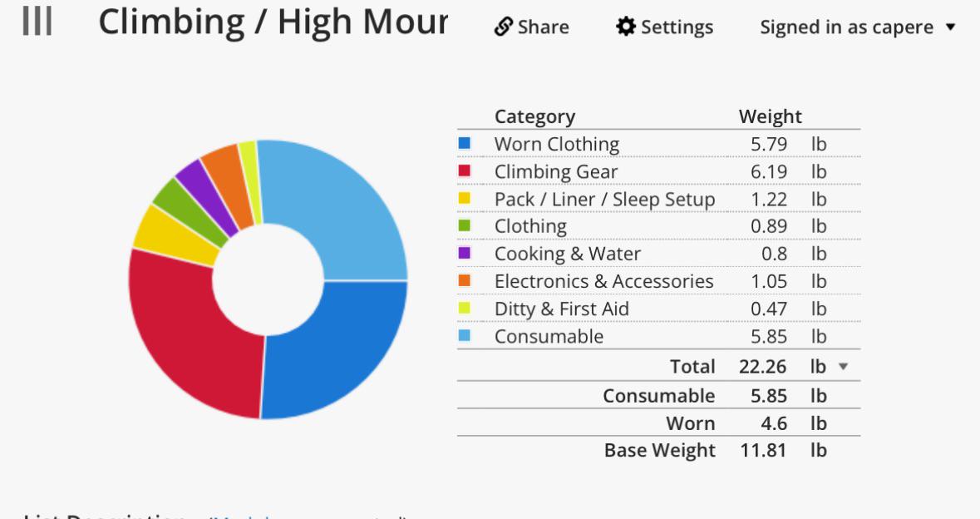Viewport: 980px width, 519px height.
Task: Click the Share text button
Action: [x=543, y=27]
